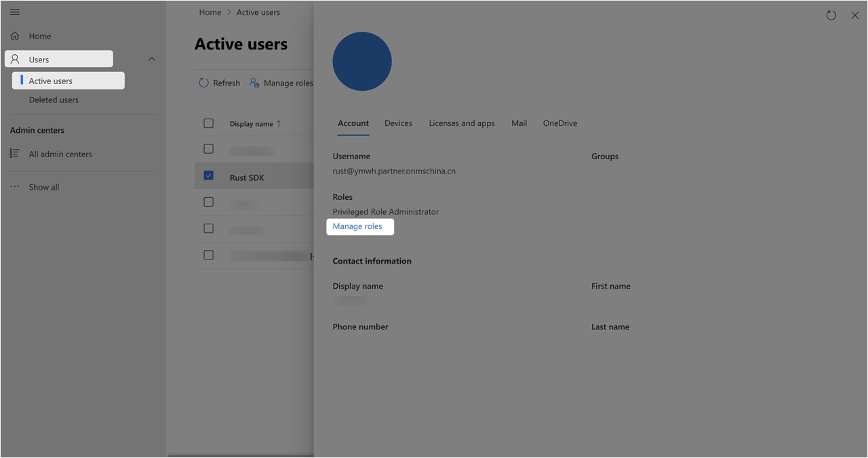Open All admin centers from sidebar
The height and width of the screenshot is (458, 868).
pos(14,154)
